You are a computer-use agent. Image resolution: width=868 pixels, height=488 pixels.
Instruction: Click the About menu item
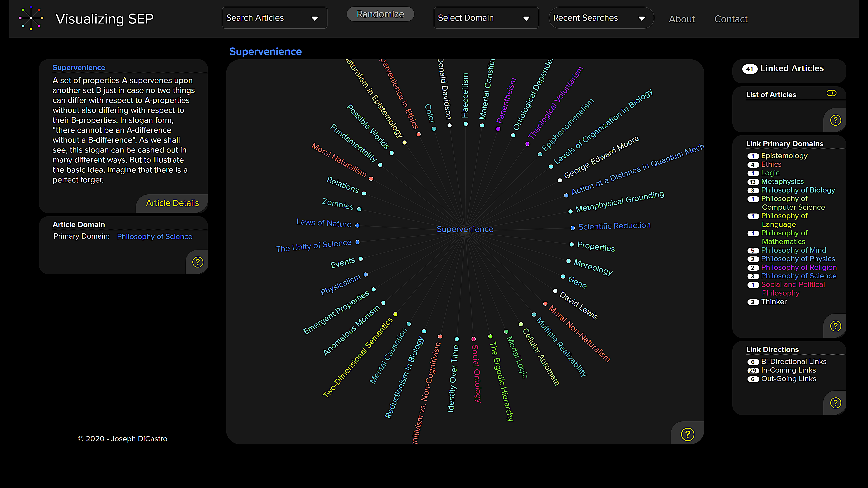click(x=682, y=19)
